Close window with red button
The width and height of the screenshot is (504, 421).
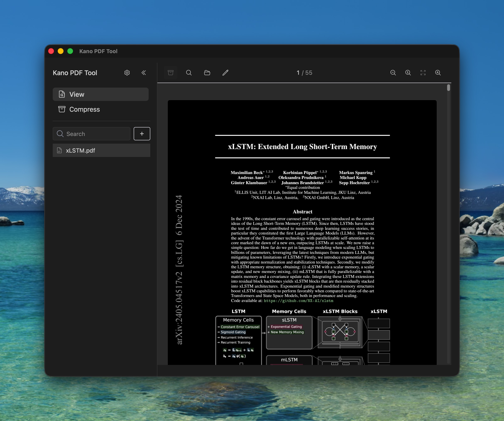pos(51,51)
